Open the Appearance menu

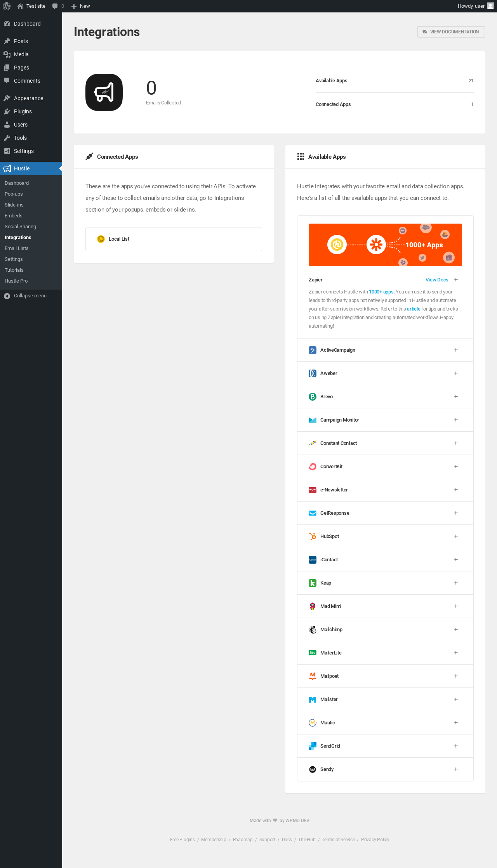(31, 98)
